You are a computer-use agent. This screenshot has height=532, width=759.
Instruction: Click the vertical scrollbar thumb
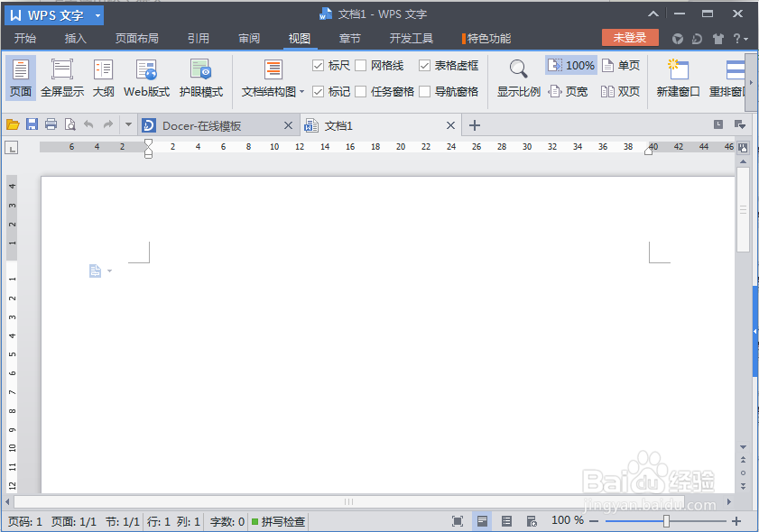pos(743,209)
